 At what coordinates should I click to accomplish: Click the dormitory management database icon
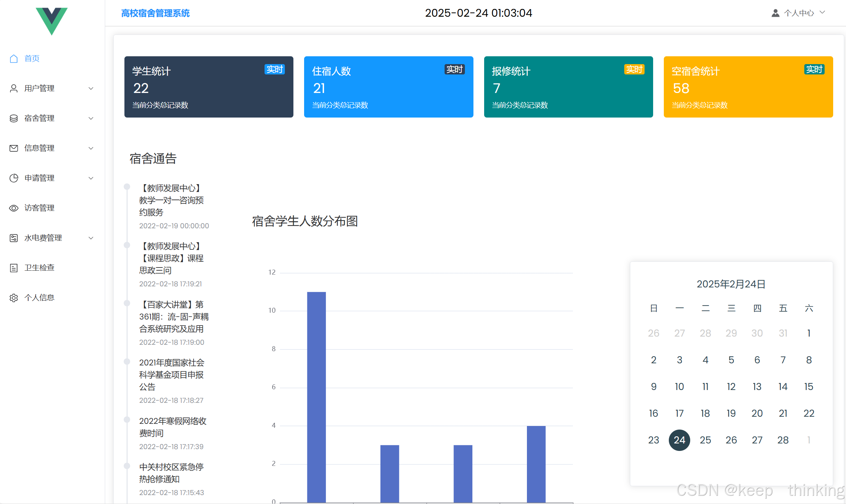(14, 118)
